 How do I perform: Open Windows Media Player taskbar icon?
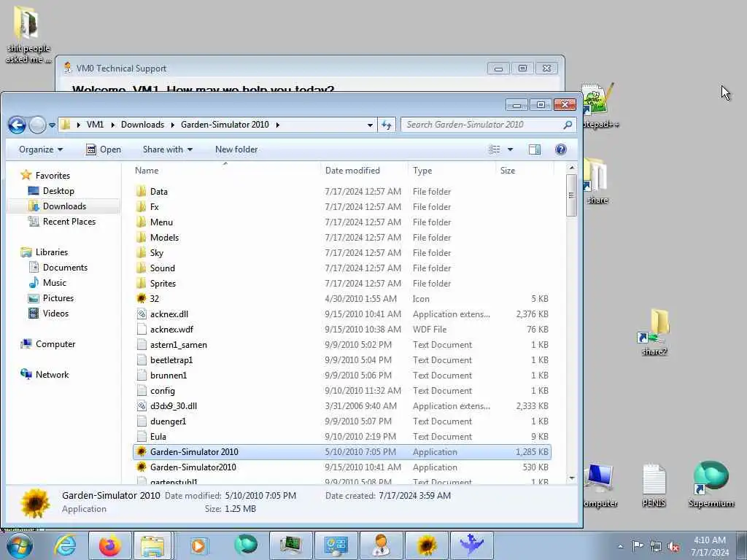[x=198, y=545]
